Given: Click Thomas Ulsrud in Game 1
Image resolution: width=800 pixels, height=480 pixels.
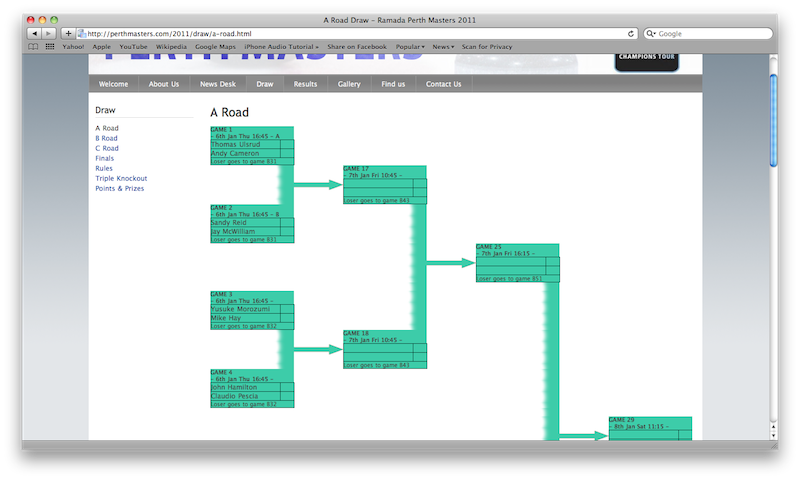Looking at the screenshot, I should pyautogui.click(x=235, y=144).
